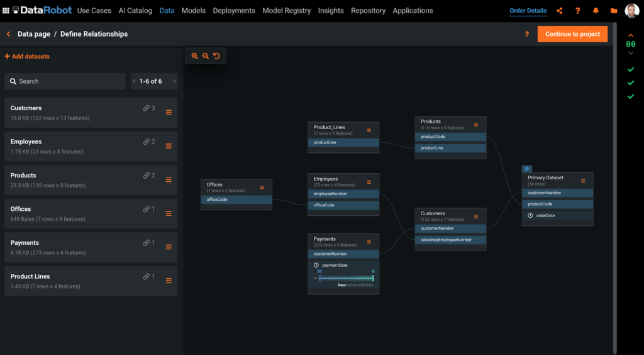The height and width of the screenshot is (355, 644).
Task: Select productCode key in Products node
Action: (450, 137)
